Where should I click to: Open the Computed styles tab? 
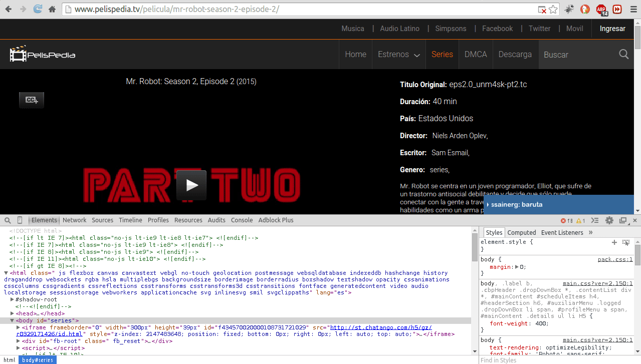(521, 233)
